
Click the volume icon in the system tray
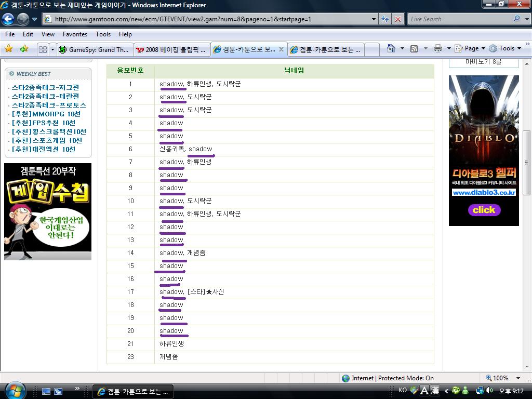pos(489,391)
